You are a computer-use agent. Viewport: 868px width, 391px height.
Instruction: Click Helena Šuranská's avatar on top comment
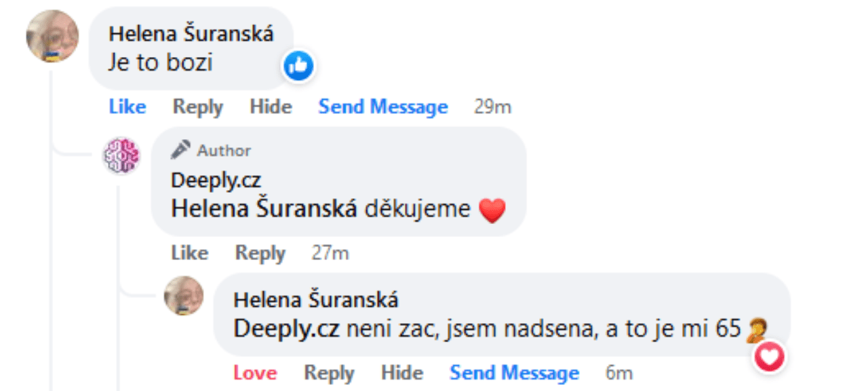click(x=52, y=36)
